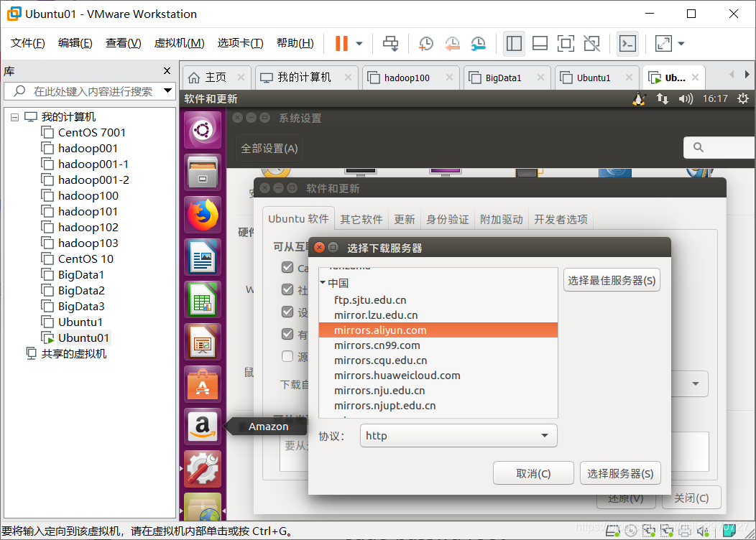
Task: Close the 库 library panel
Action: coord(167,71)
